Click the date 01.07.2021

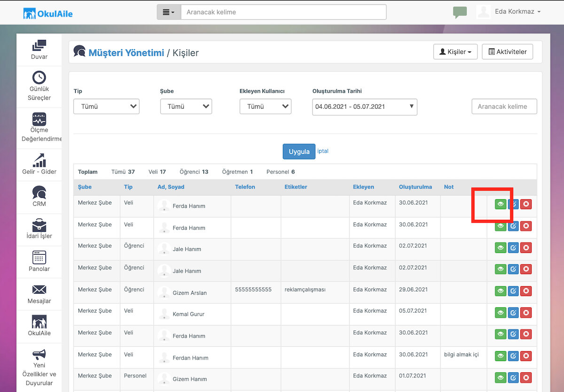click(x=413, y=376)
